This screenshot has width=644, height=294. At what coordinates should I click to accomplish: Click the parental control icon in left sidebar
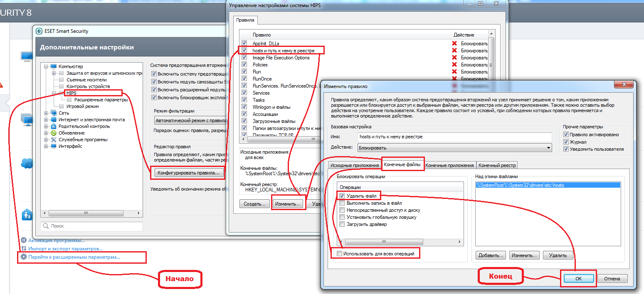click(27, 215)
